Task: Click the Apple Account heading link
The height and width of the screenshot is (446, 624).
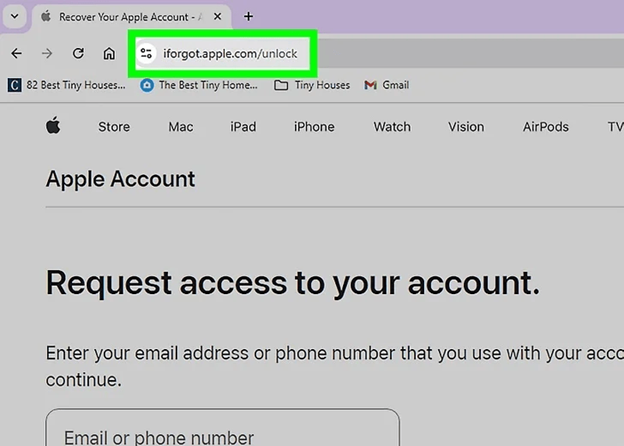Action: [x=120, y=179]
